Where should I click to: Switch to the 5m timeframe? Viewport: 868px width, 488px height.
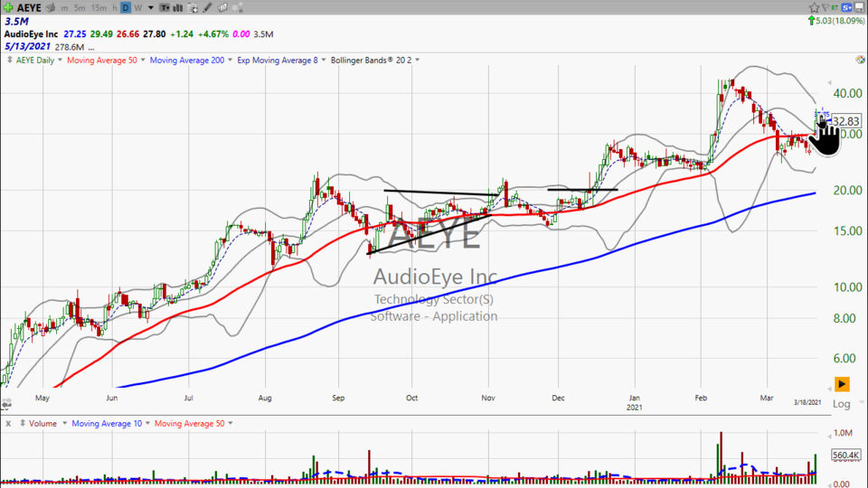pyautogui.click(x=80, y=8)
